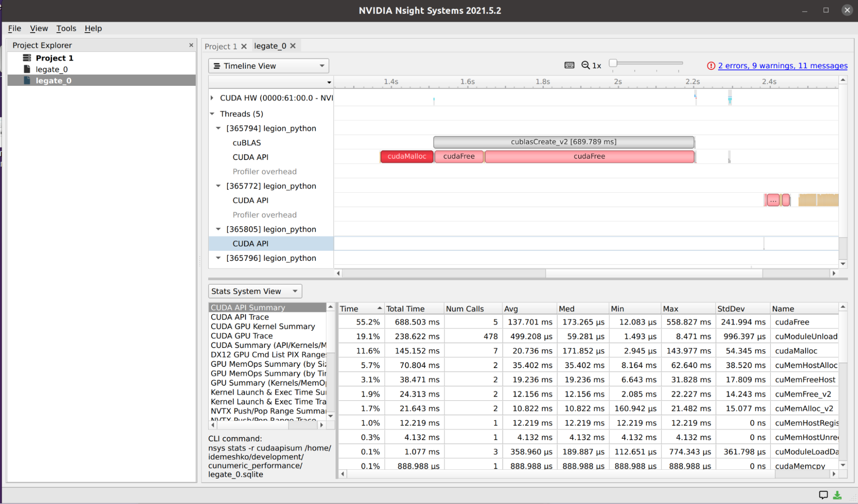
Task: Click the report list scroll-down arrow
Action: point(330,416)
